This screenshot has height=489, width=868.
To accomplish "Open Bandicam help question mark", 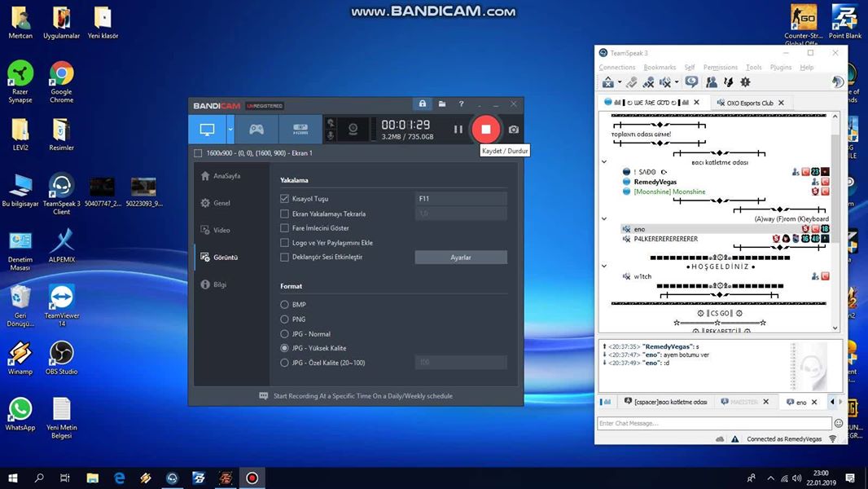I will 461,104.
